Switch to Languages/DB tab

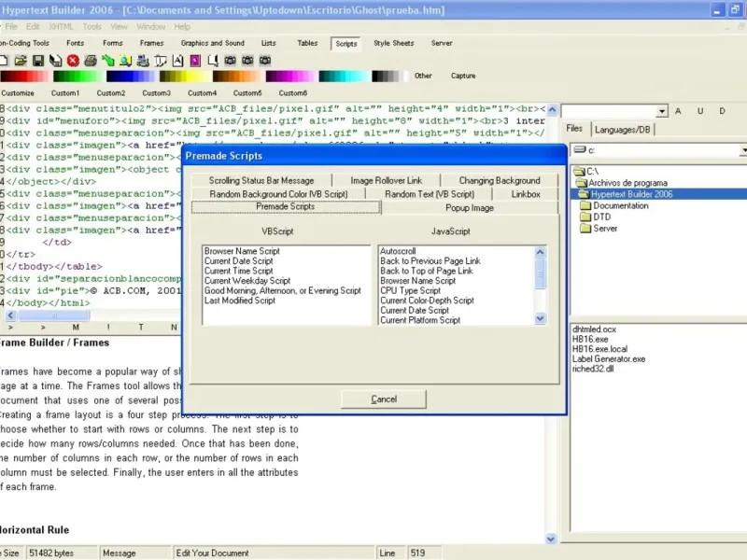coord(622,130)
